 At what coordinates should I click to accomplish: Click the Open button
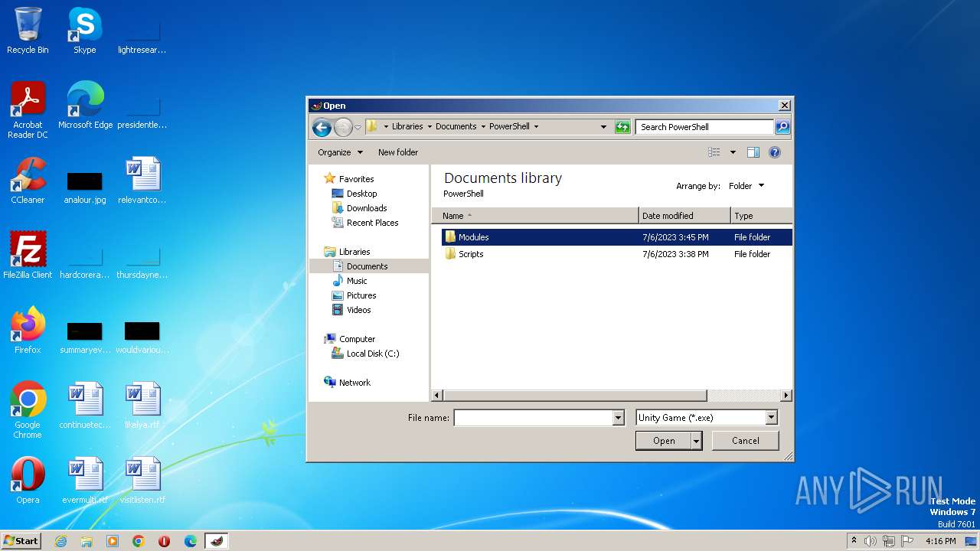pos(663,441)
